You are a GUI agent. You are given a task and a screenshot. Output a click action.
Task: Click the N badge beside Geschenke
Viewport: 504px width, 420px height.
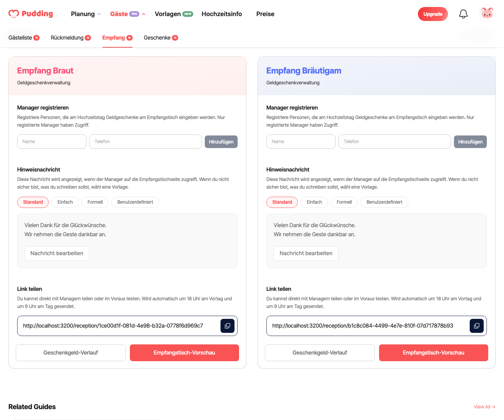click(x=175, y=38)
